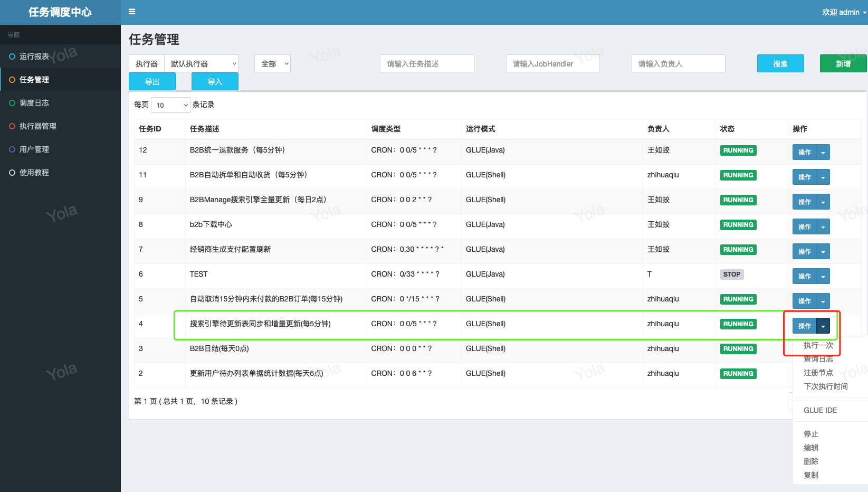Expand the action caret for TEST task
Image resolution: width=868 pixels, height=492 pixels.
(823, 277)
